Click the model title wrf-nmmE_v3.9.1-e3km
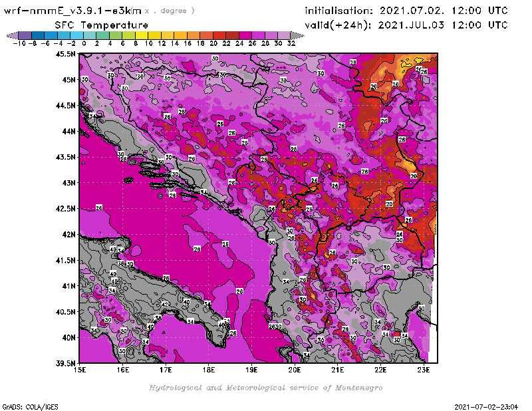532x411 pixels. pos(72,11)
